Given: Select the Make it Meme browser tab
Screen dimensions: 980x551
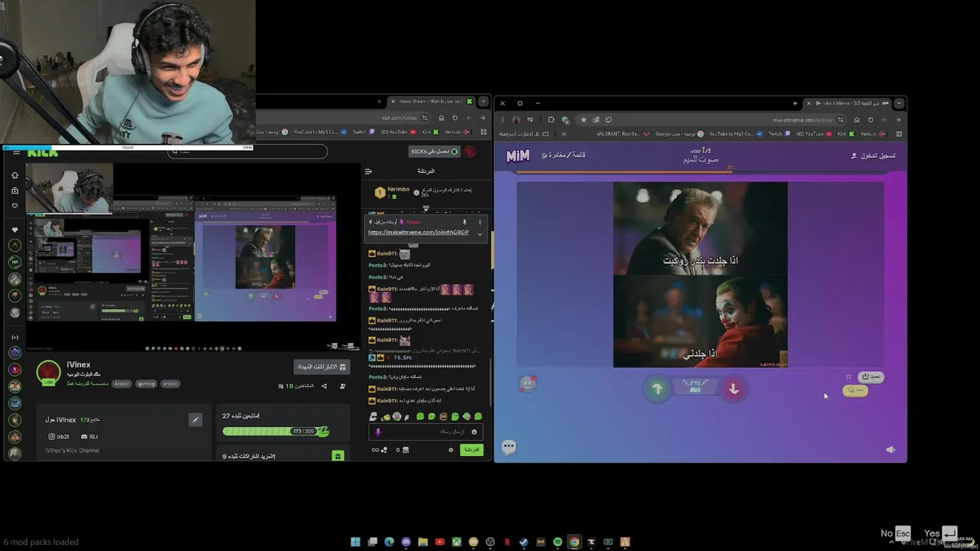Looking at the screenshot, I should point(848,103).
